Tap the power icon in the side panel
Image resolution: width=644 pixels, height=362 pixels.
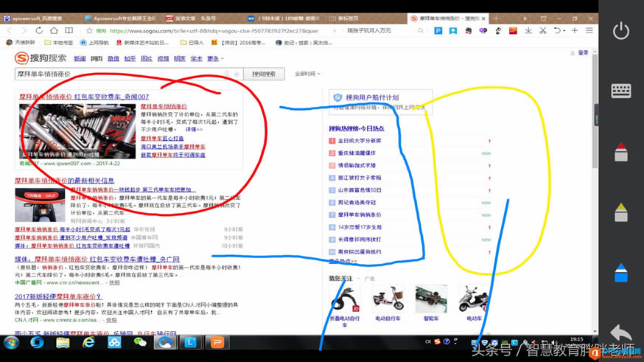[620, 31]
